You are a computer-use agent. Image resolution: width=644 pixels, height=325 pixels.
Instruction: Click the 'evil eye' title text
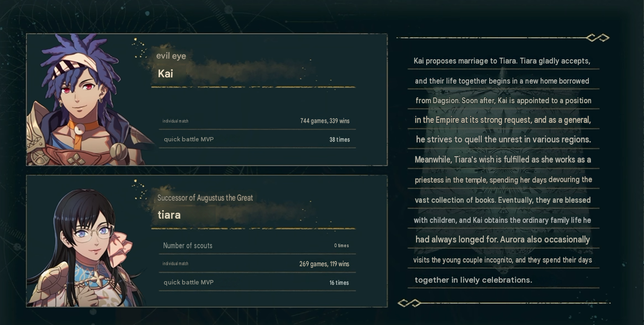point(171,56)
